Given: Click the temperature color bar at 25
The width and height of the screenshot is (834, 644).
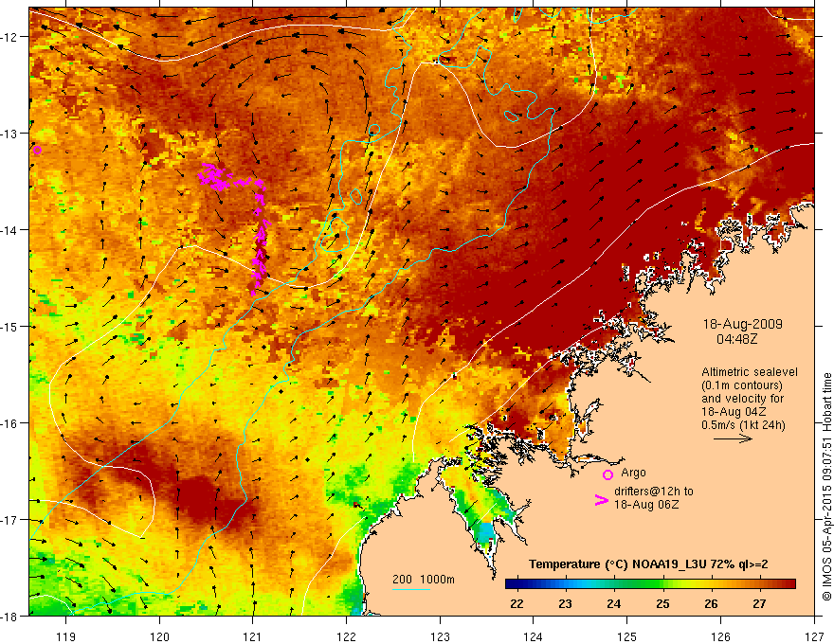Looking at the screenshot, I should (x=662, y=584).
